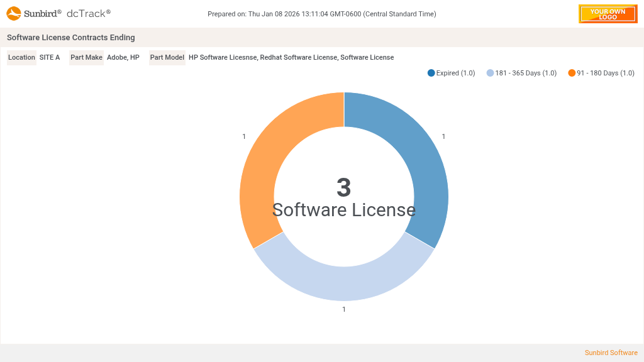Image resolution: width=644 pixels, height=362 pixels.
Task: Toggle the Expired (1.0) legend label
Action: click(x=455, y=73)
